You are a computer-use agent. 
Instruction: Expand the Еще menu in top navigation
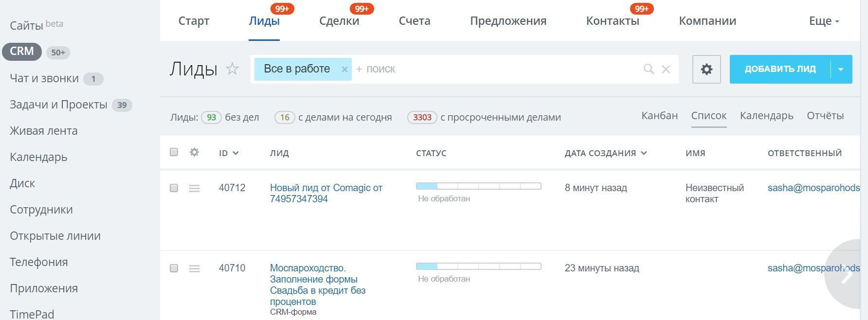(823, 21)
